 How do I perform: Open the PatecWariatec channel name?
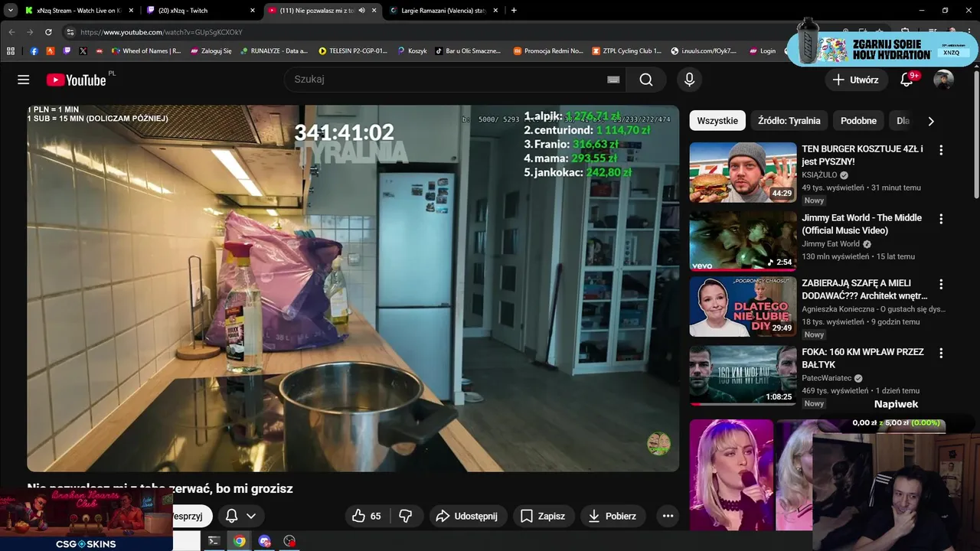[827, 378]
